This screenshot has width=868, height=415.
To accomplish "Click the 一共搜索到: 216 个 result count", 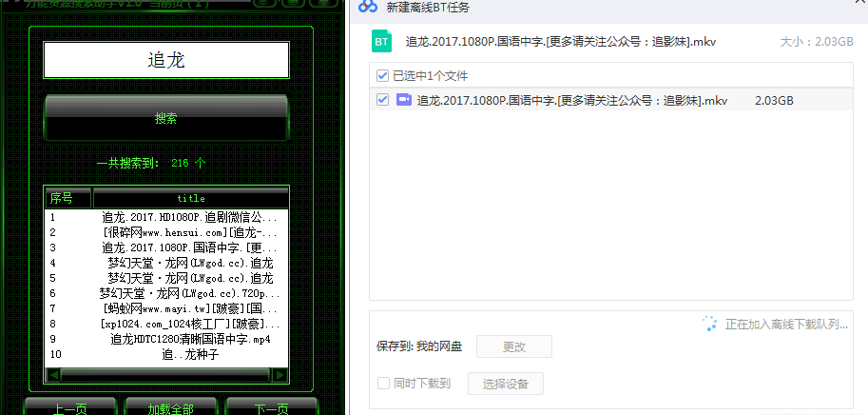I will pos(150,163).
